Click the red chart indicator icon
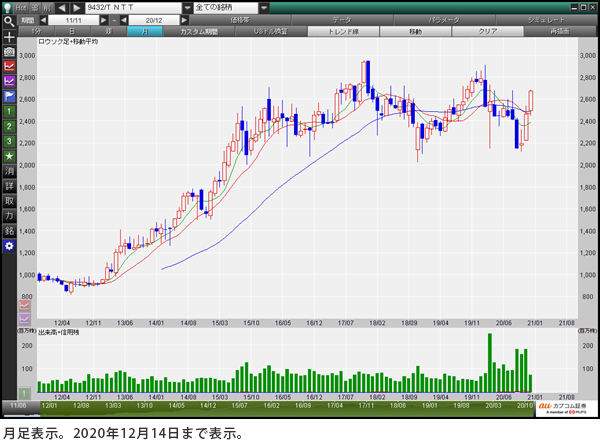 (9, 67)
